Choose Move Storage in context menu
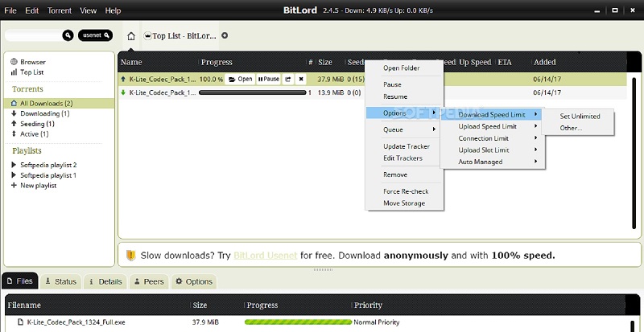Viewport: 644px width, 332px height. [404, 203]
